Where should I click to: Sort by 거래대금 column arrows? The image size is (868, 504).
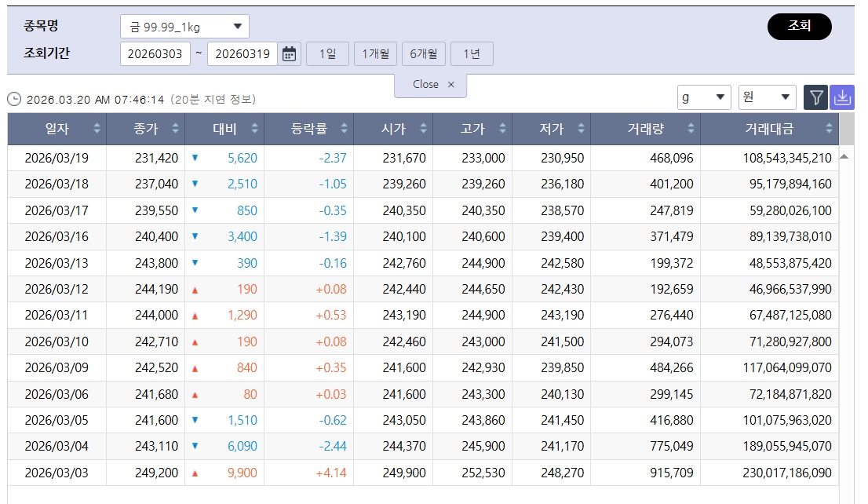(829, 129)
